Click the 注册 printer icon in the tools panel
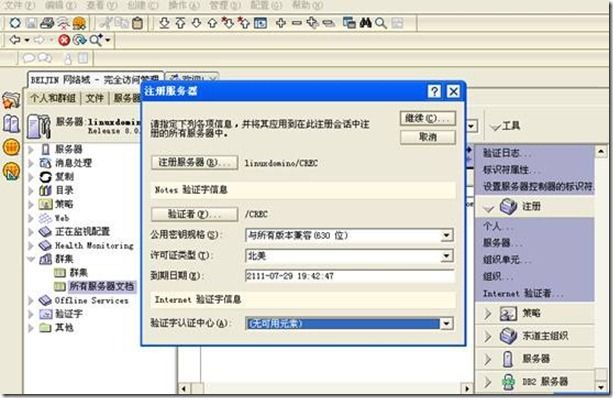Viewport: 613px width, 398px height. pyautogui.click(x=508, y=206)
